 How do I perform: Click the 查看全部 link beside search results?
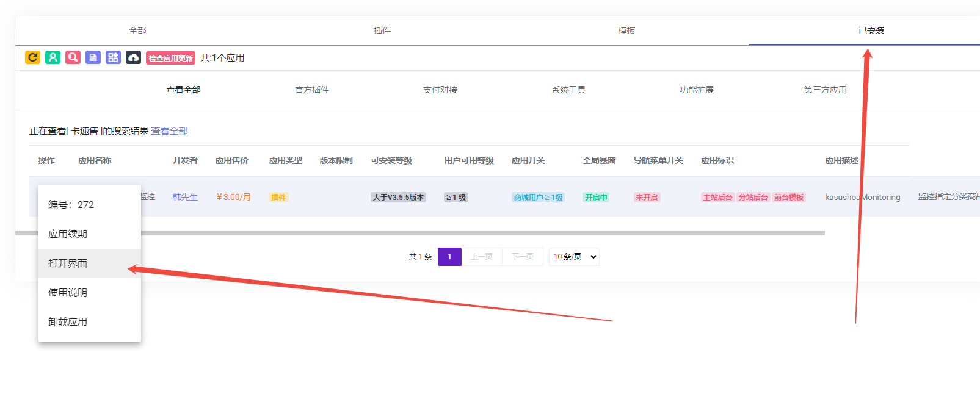(170, 131)
